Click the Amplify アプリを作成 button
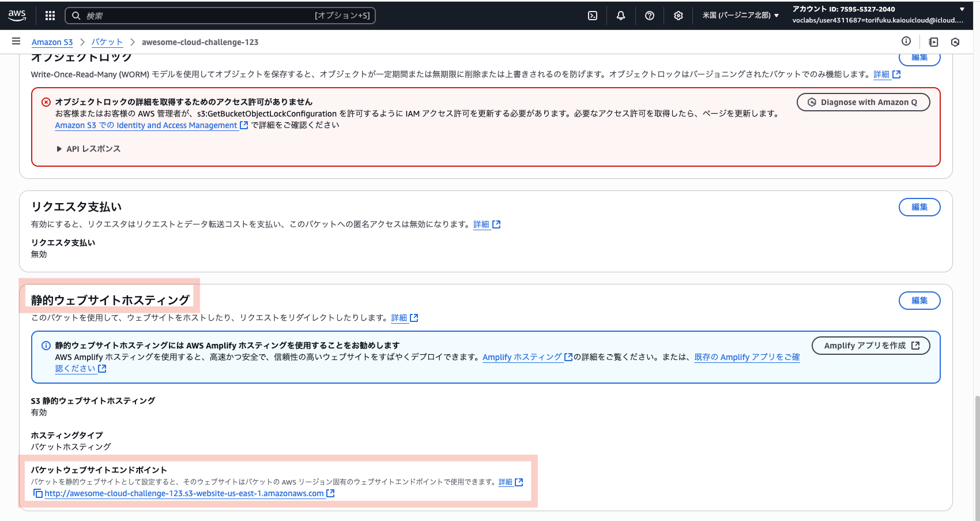Viewport: 980px width, 521px height. click(870, 346)
